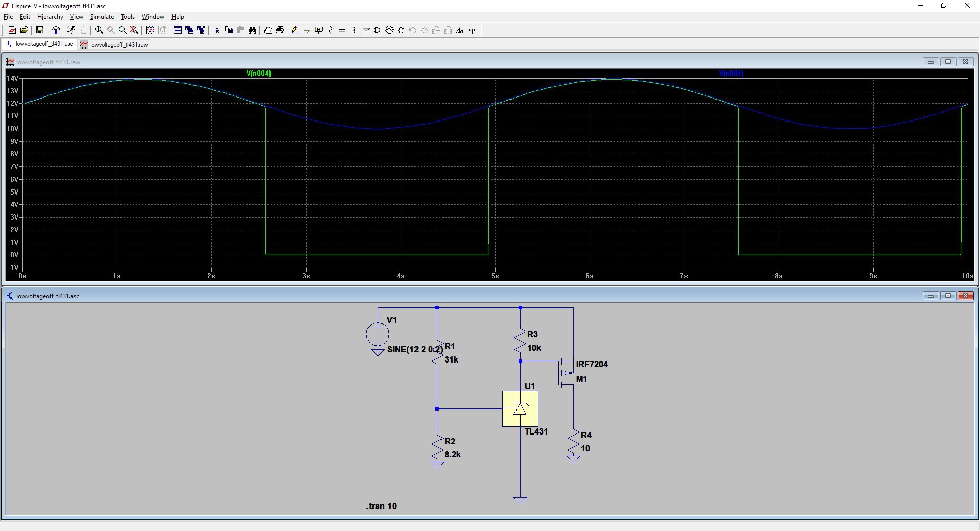Click the R1 resistor label
The height and width of the screenshot is (531, 980).
(450, 346)
